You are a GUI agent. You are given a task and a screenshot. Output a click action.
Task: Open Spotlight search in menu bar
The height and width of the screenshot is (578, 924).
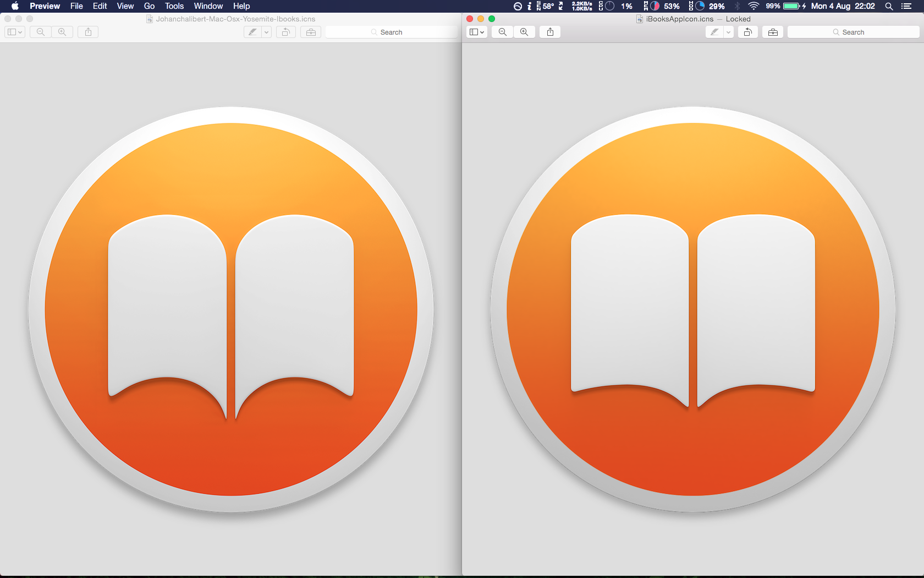(889, 6)
